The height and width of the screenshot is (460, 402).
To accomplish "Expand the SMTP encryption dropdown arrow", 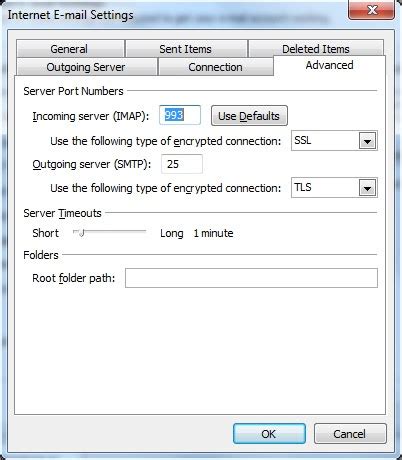I will [367, 188].
